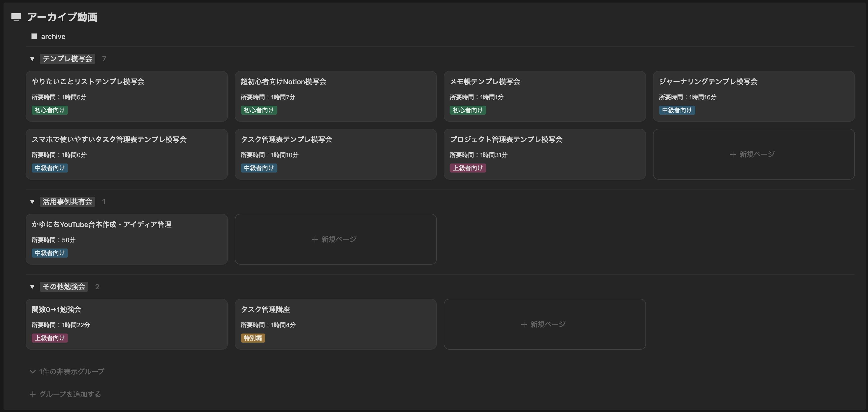Click 所要時間：1時間4分 text
Viewport: 868px width, 412px height.
coord(268,325)
